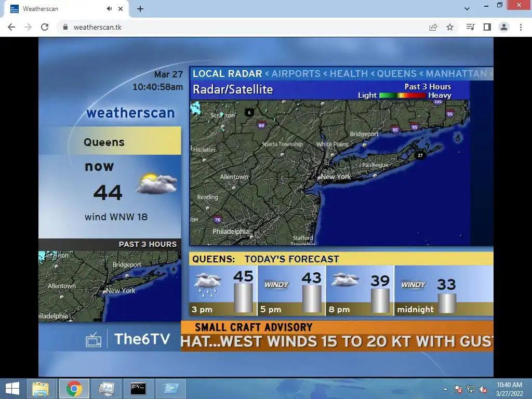532x399 pixels.
Task: Click the WINDY icon for midnight
Action: 413,285
